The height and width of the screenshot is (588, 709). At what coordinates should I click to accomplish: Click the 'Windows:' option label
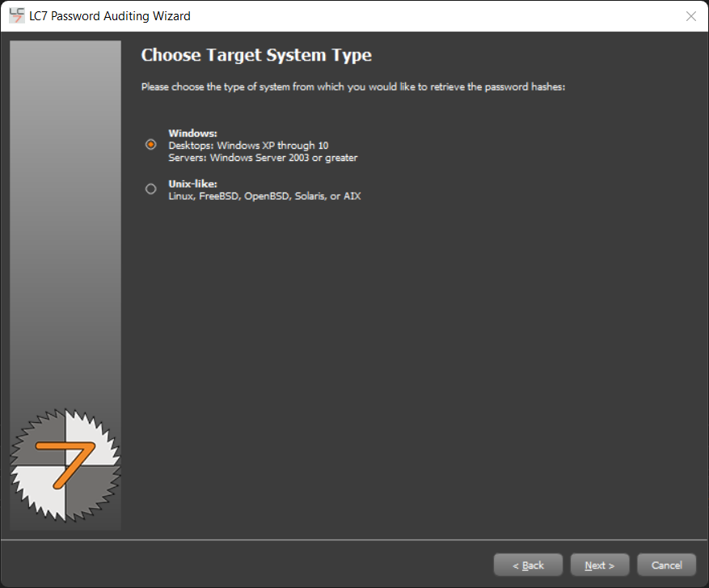tap(192, 133)
